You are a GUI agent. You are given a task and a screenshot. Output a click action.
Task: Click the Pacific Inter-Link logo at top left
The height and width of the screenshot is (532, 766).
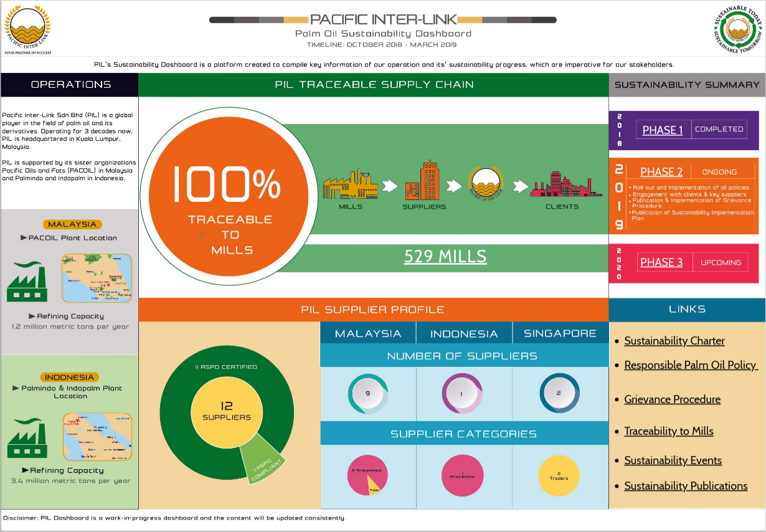coord(27,29)
